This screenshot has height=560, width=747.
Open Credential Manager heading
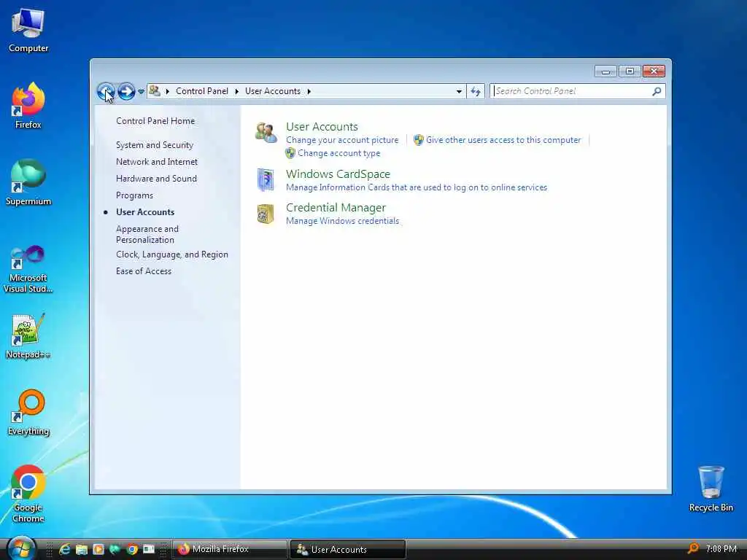(x=336, y=208)
